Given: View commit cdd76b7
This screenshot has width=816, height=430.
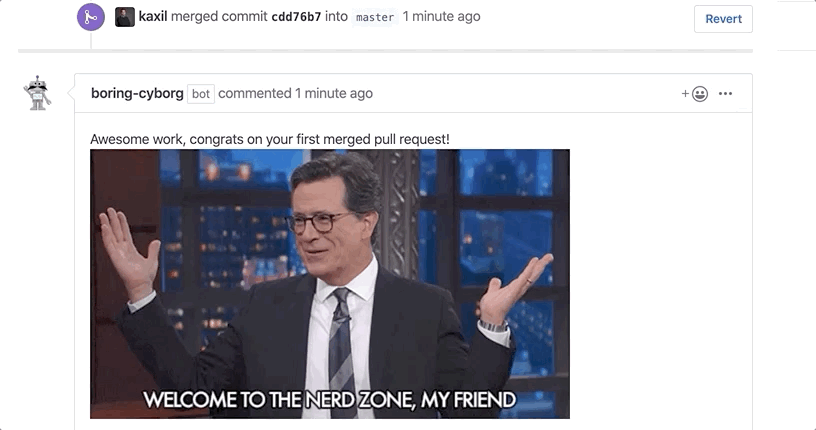Looking at the screenshot, I should [x=296, y=17].
